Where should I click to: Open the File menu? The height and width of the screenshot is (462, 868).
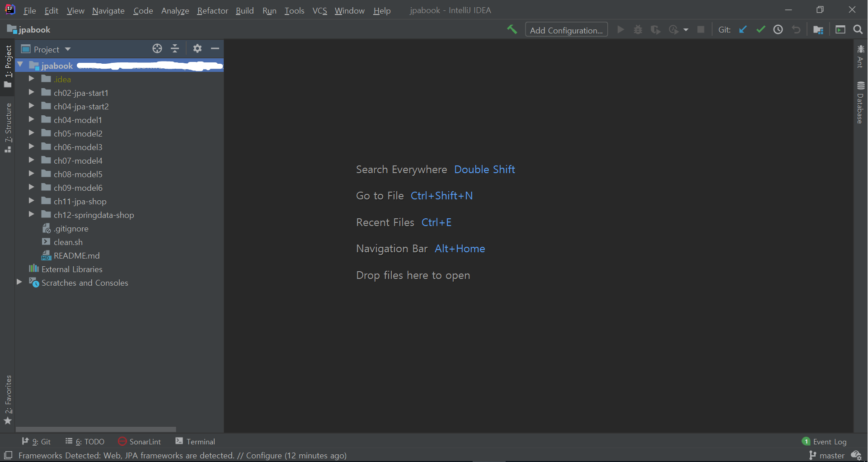click(29, 10)
